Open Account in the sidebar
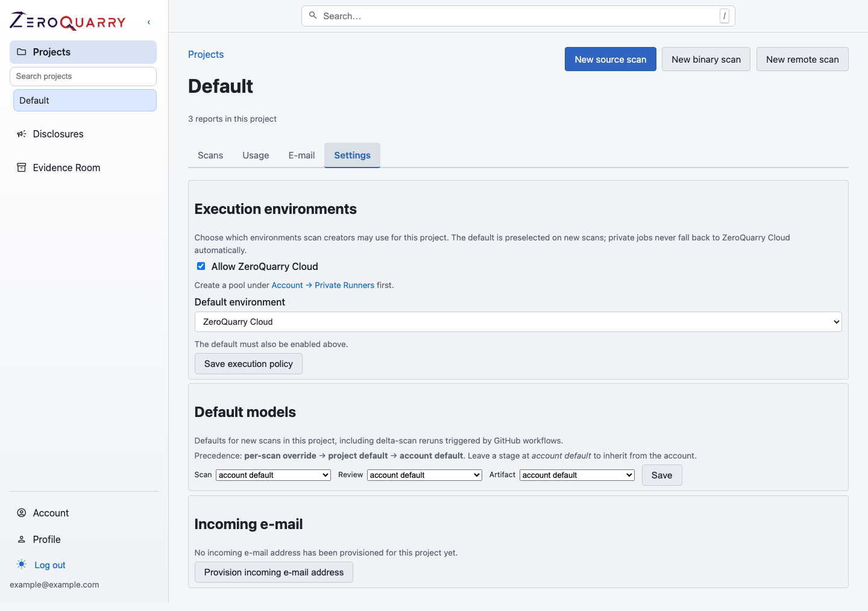868x611 pixels. tap(83, 513)
